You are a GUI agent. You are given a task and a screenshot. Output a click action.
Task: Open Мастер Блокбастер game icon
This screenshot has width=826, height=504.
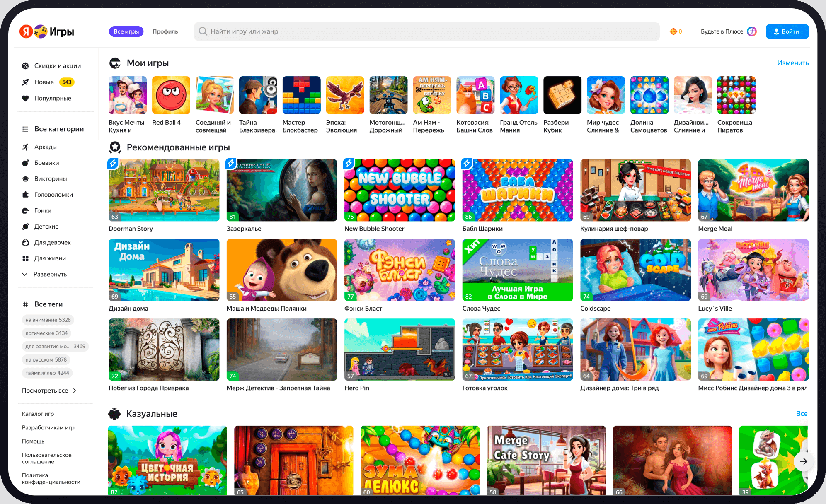tap(302, 95)
